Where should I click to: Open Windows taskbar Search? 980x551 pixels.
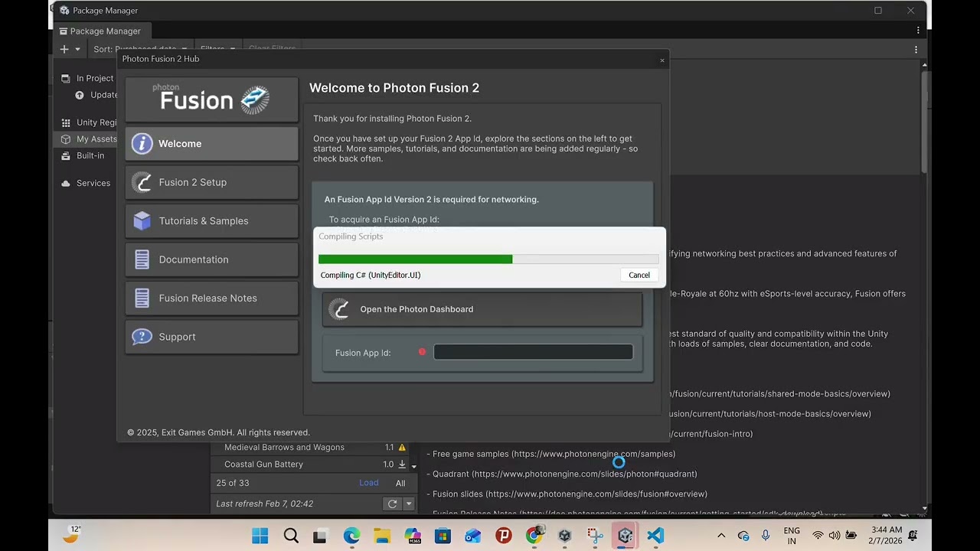[291, 536]
